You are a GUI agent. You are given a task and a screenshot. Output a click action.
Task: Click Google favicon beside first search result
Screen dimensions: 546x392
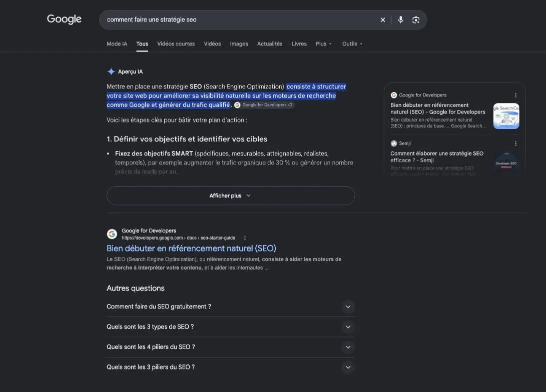click(112, 234)
